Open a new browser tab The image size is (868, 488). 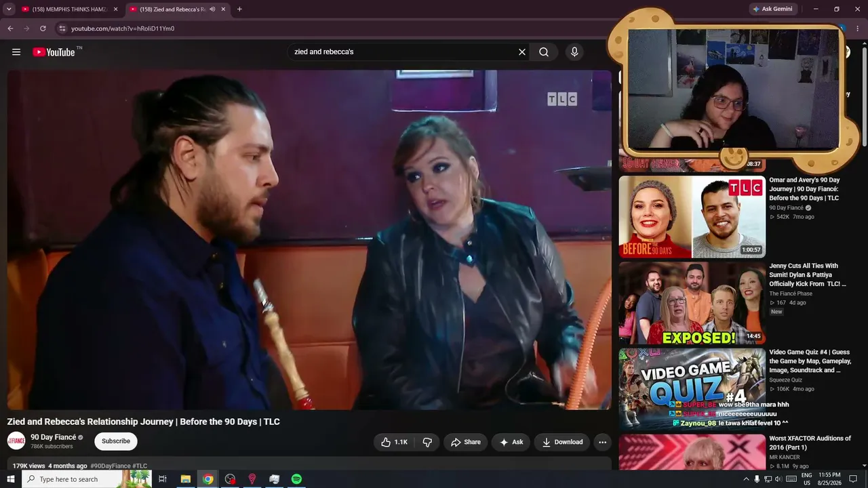coord(239,9)
